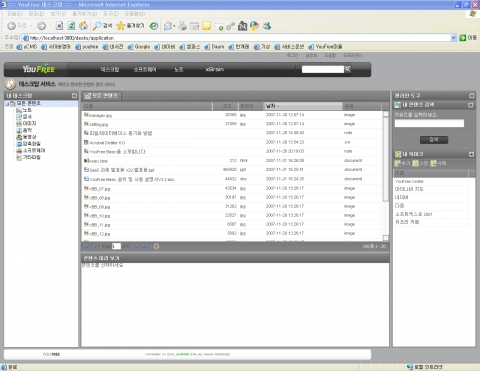
Task: Refresh the page in IE toolbar
Action: click(x=71, y=26)
